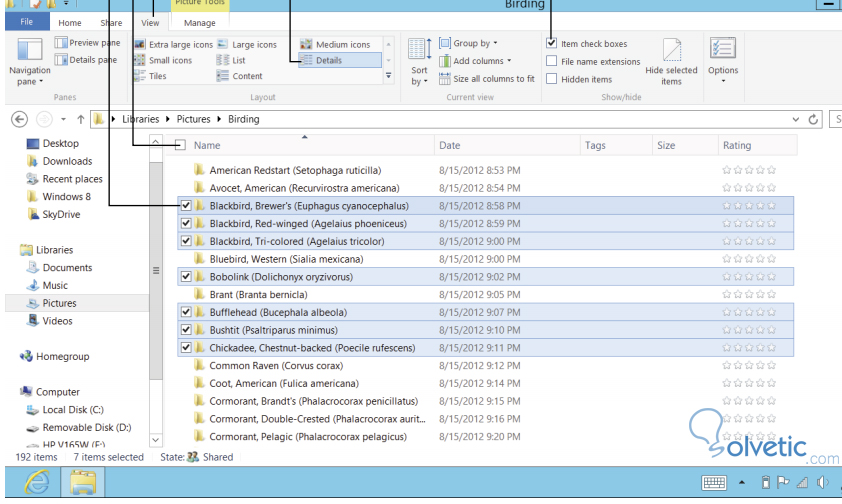Toggle the Details pane icon

(61, 60)
